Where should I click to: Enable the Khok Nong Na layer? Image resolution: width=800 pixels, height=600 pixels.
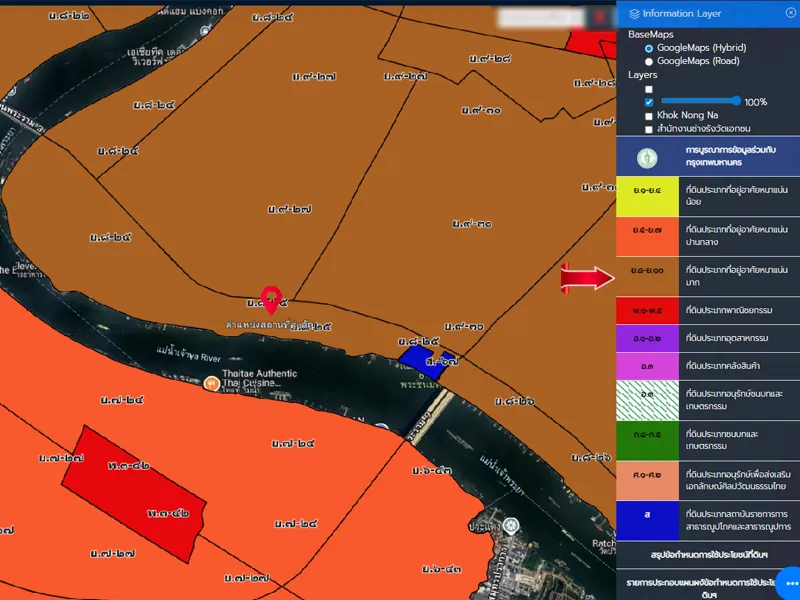[x=649, y=116]
